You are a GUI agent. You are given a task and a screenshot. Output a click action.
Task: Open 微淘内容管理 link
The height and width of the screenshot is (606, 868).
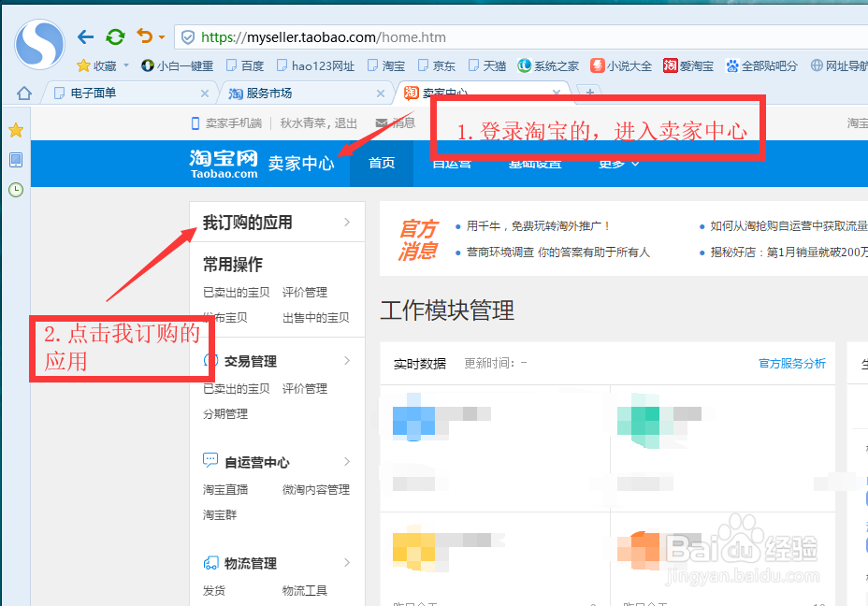click(315, 489)
